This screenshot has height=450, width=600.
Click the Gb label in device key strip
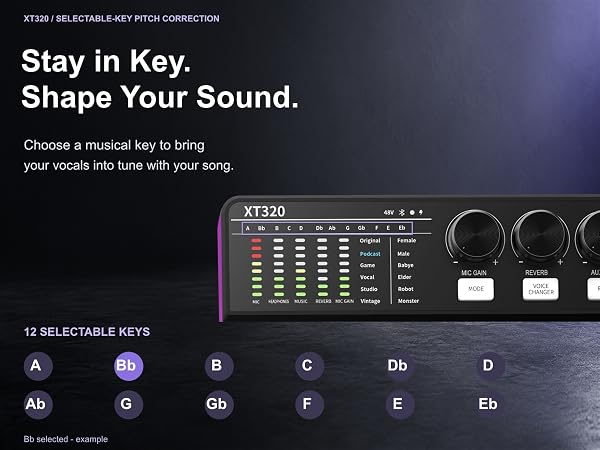click(x=361, y=228)
